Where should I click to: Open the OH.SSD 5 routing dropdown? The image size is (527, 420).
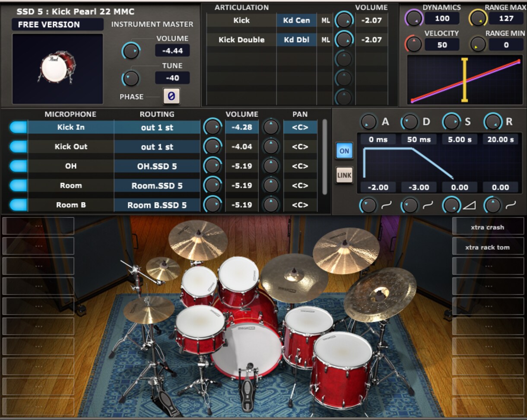[x=157, y=166]
